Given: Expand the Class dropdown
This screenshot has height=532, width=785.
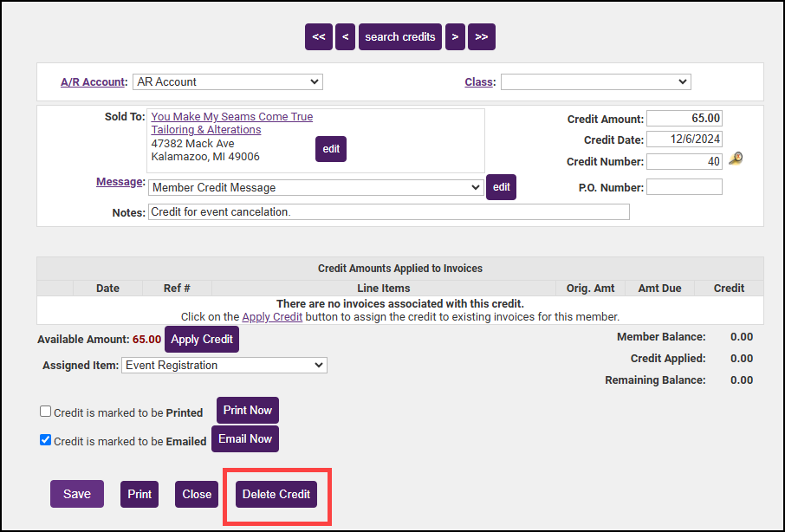Looking at the screenshot, I should (595, 82).
